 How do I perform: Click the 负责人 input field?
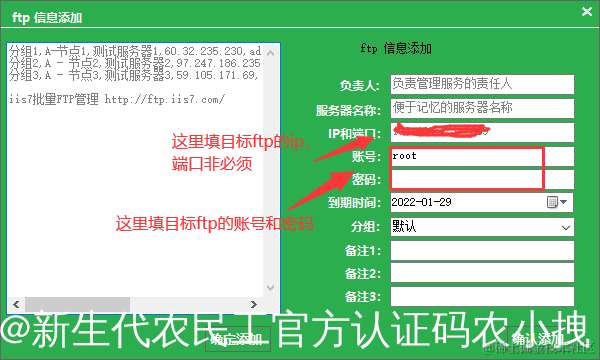[x=482, y=84]
